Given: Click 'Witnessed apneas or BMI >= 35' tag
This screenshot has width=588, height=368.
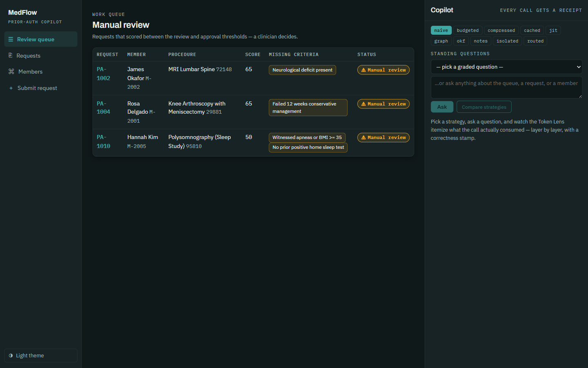Looking at the screenshot, I should coord(307,138).
